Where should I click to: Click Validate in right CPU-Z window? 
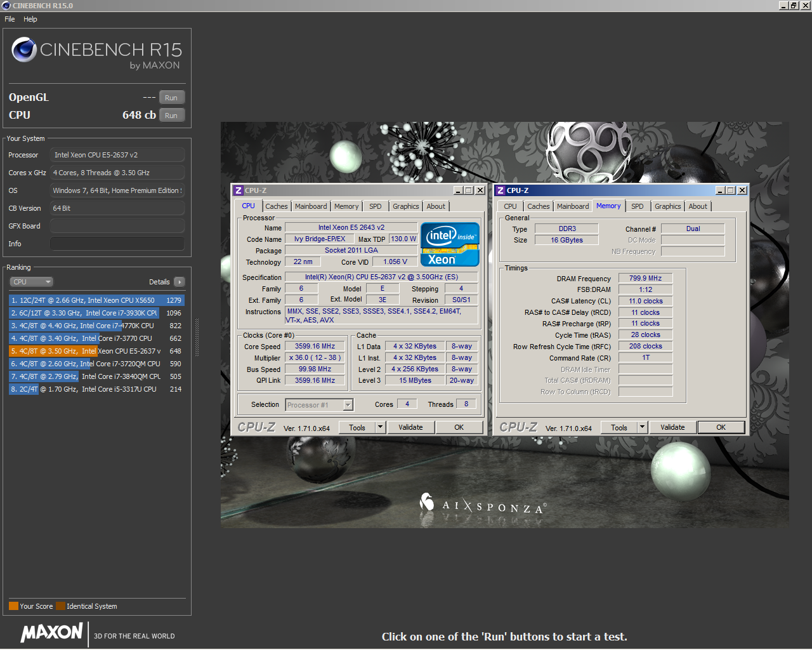[x=672, y=427]
